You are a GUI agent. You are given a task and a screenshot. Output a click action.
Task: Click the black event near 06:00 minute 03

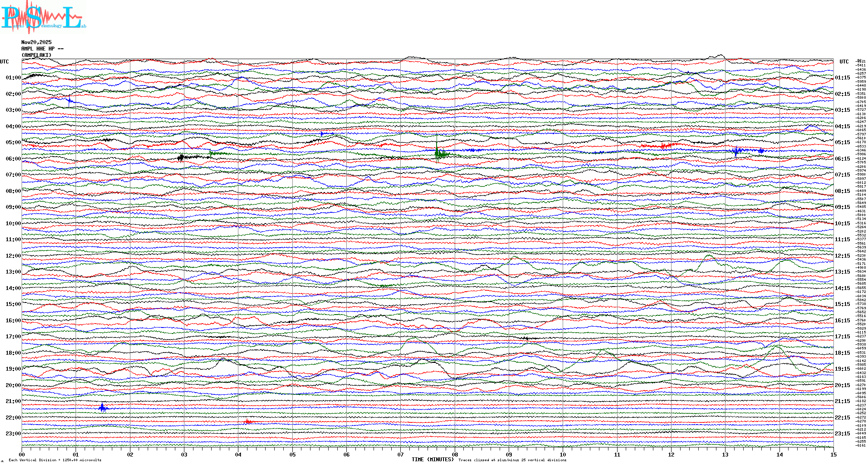pos(181,157)
